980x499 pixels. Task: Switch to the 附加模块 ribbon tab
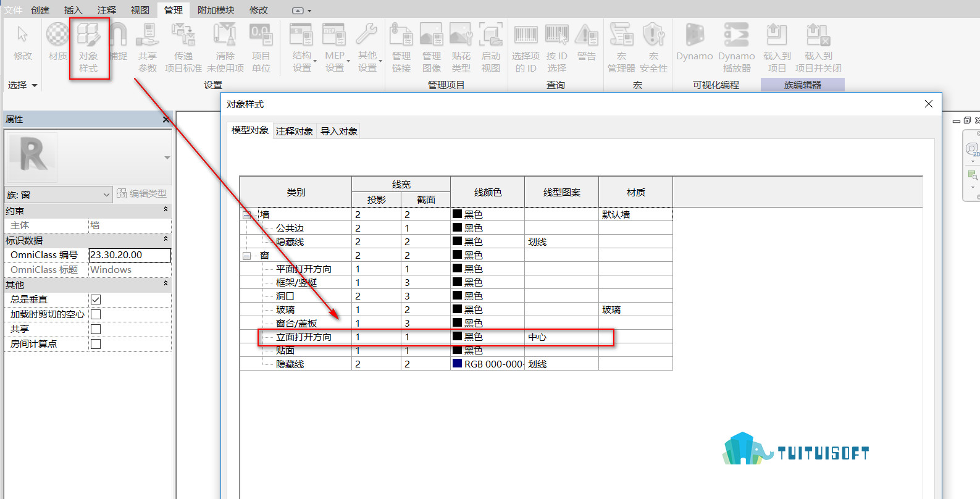point(216,10)
